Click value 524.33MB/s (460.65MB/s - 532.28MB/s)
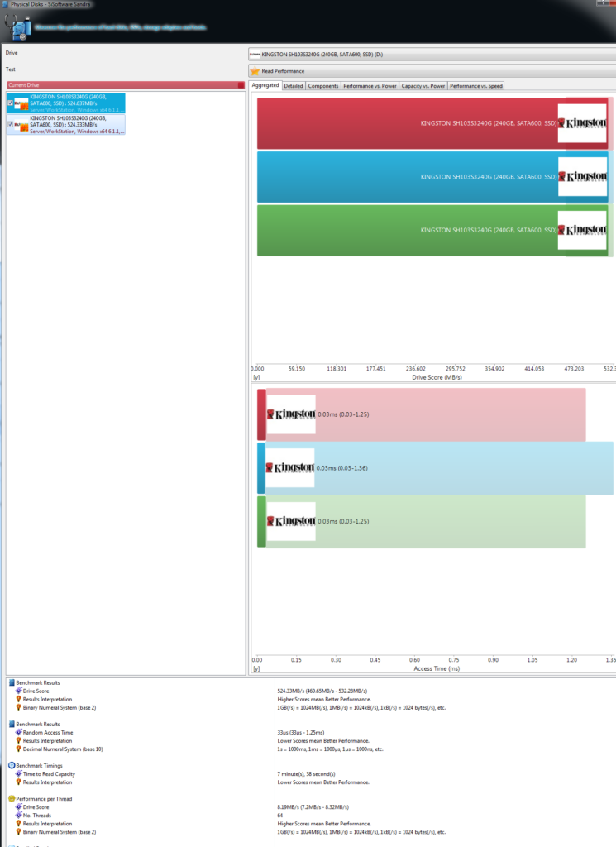The image size is (616, 847). click(x=322, y=691)
